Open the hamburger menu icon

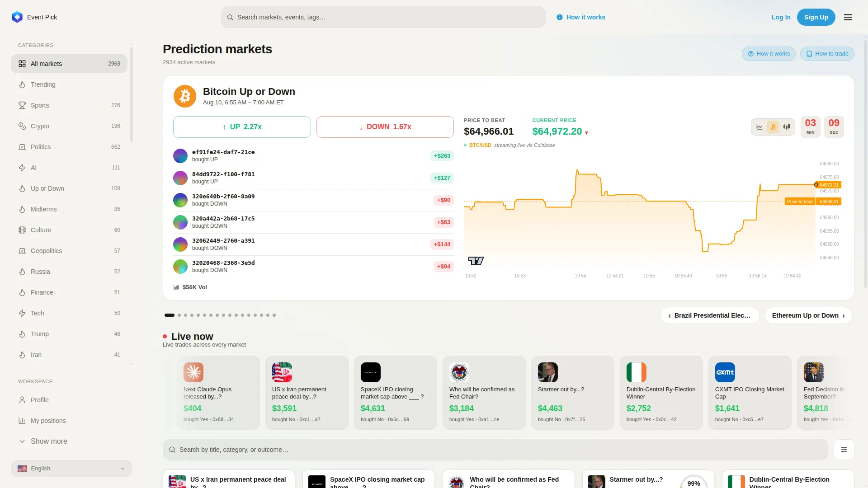click(x=848, y=17)
